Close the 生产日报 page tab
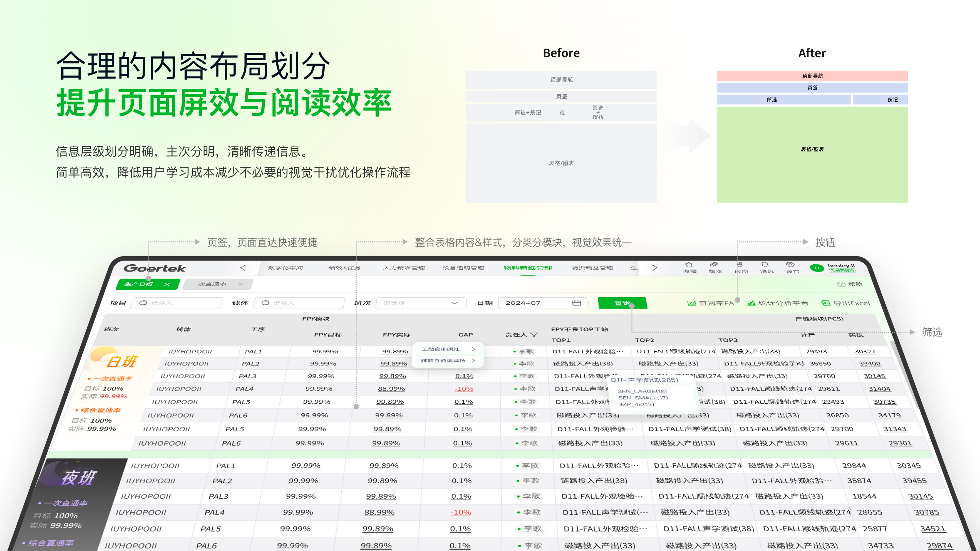 (x=167, y=284)
